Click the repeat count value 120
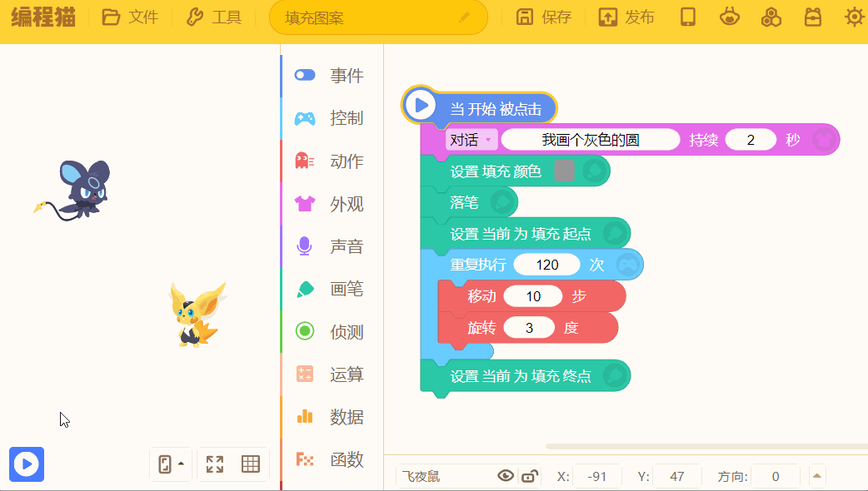 pos(547,265)
